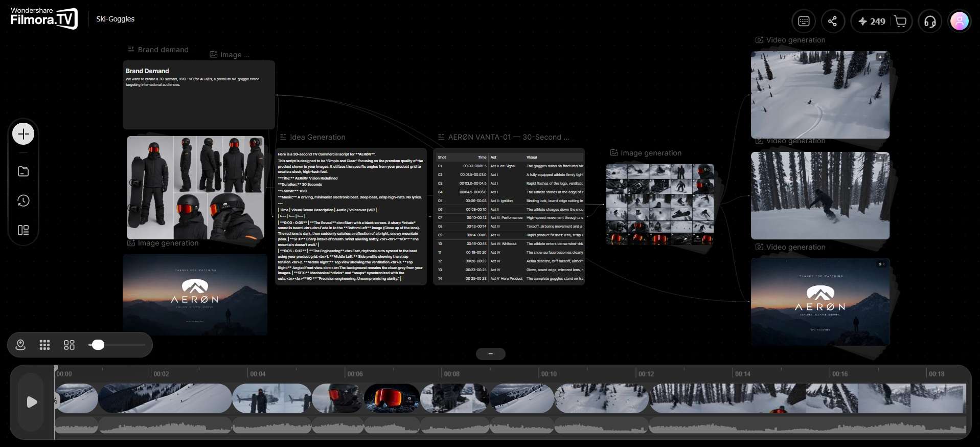Click the 00:08 timeline ruler mark
The image size is (980, 447).
click(451, 374)
